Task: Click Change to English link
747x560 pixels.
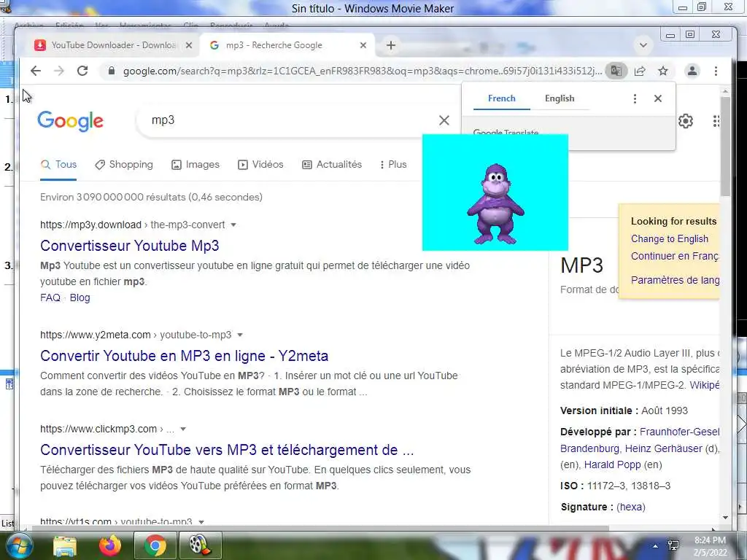Action: [x=670, y=239]
